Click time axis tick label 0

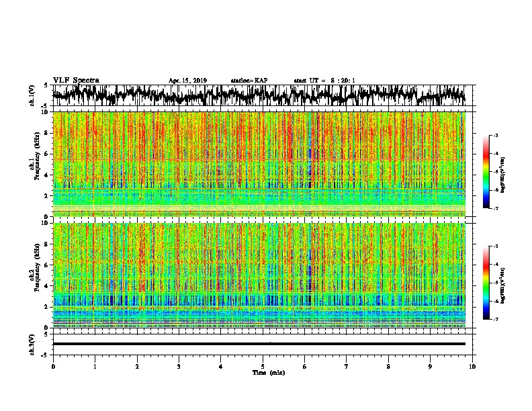tap(53, 367)
